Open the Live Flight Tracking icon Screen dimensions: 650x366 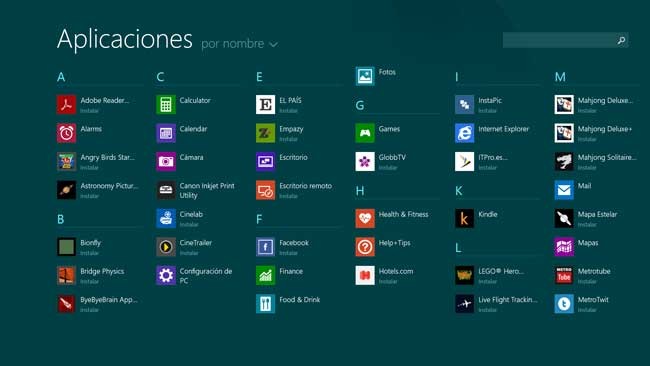[x=464, y=304]
